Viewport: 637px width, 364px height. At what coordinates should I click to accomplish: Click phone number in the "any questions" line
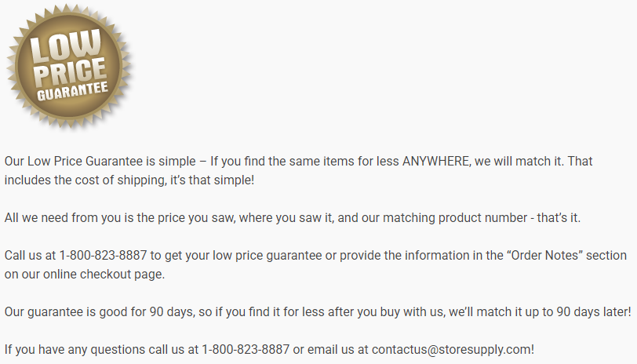(246, 348)
